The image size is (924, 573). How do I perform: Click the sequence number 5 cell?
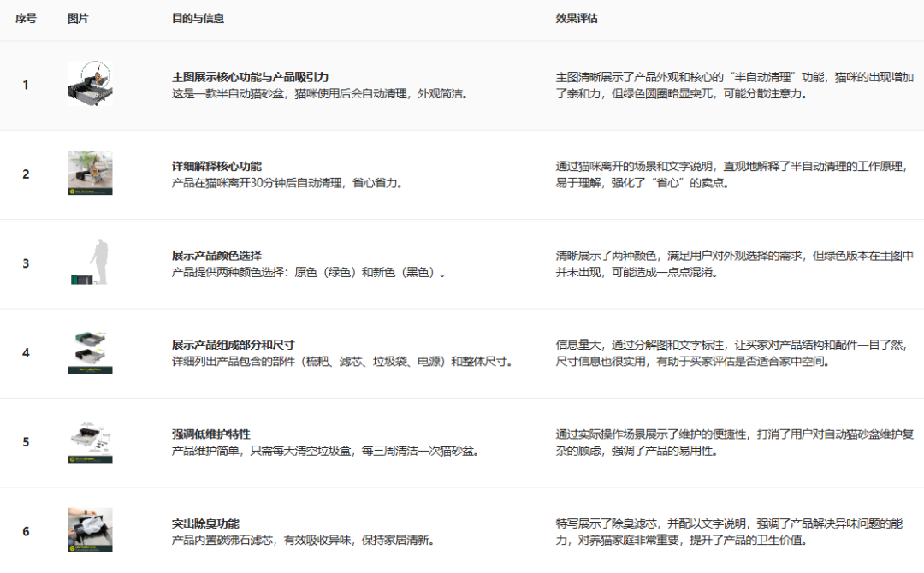(x=26, y=442)
